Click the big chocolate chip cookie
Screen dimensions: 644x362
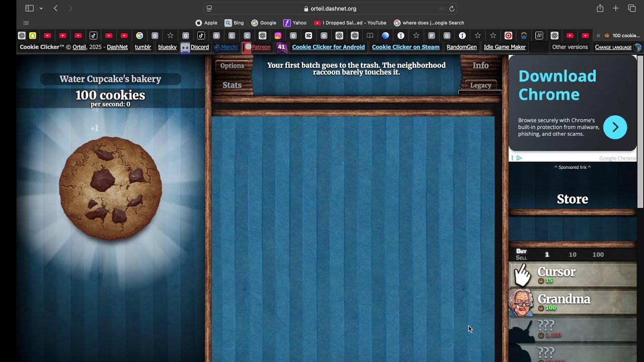[x=110, y=188]
